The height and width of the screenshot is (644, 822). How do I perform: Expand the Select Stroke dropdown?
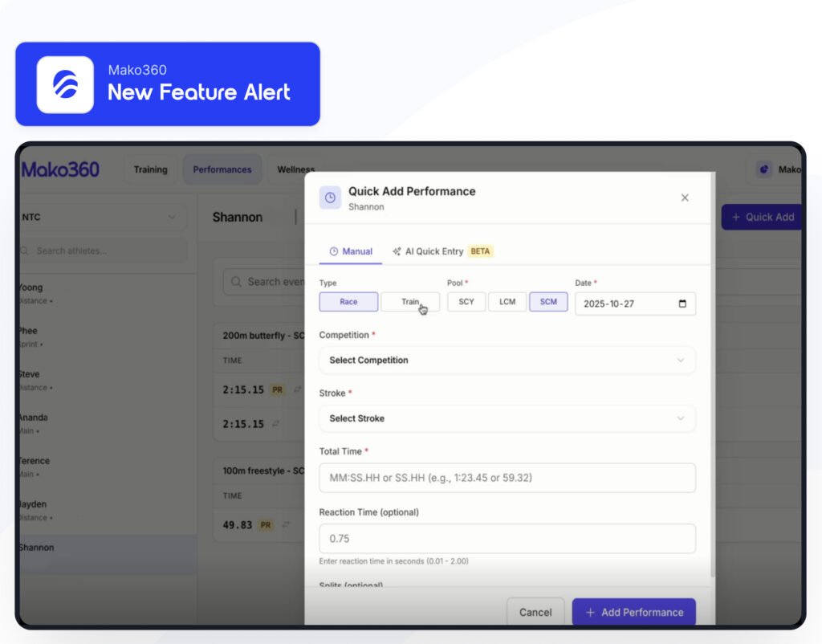[x=507, y=418]
